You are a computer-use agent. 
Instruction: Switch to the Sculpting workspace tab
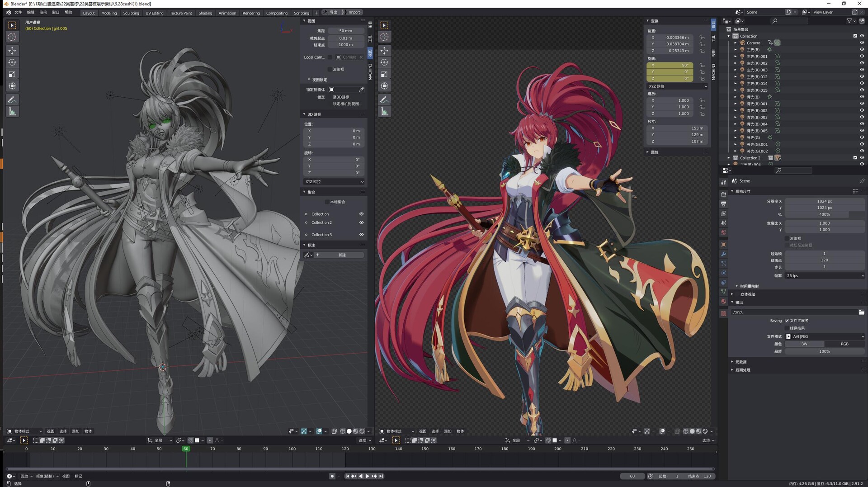pos(131,13)
